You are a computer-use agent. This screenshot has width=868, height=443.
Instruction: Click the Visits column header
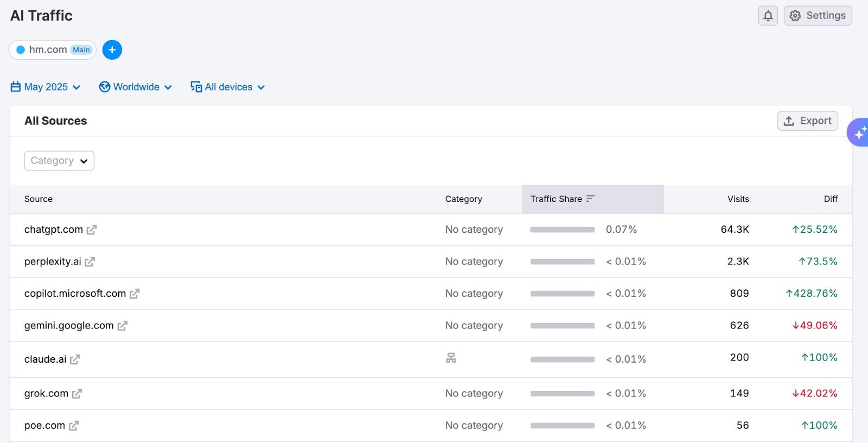pos(738,199)
